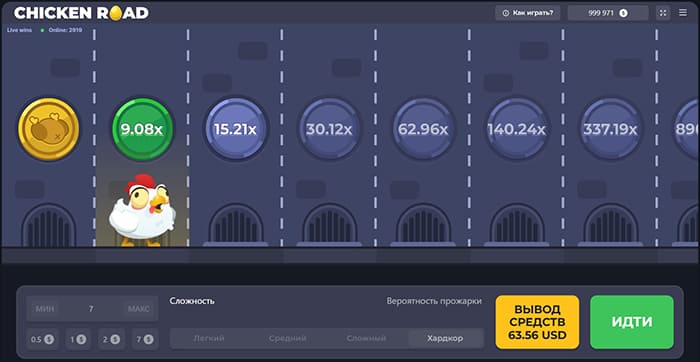Open the Как играть? help button

[527, 13]
